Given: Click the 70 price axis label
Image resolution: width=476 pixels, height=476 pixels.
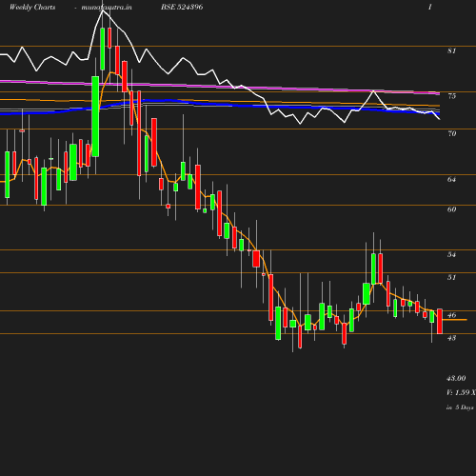Looking at the screenshot, I should pos(452,133).
